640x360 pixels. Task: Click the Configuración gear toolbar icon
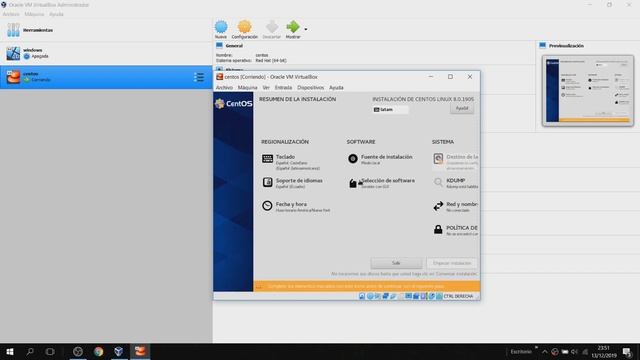coord(244,29)
